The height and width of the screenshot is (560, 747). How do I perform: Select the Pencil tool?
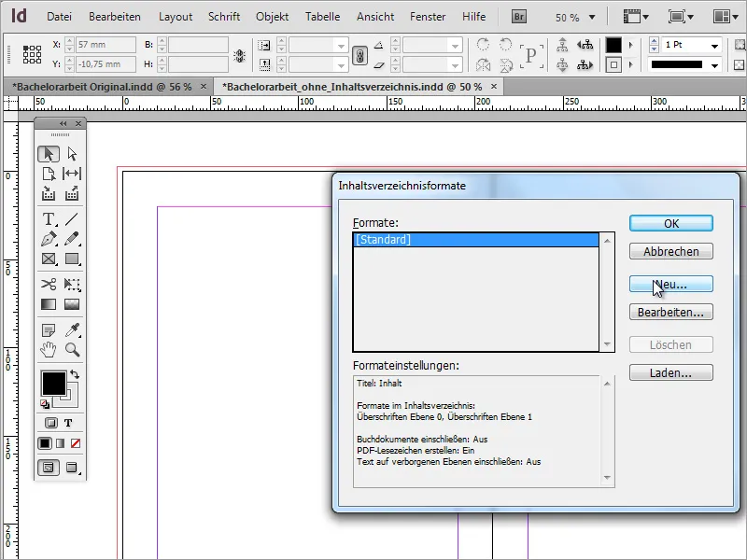[72, 239]
